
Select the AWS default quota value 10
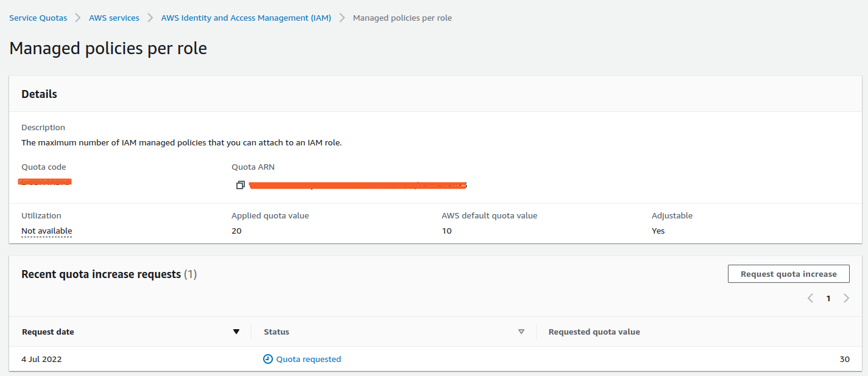point(446,231)
